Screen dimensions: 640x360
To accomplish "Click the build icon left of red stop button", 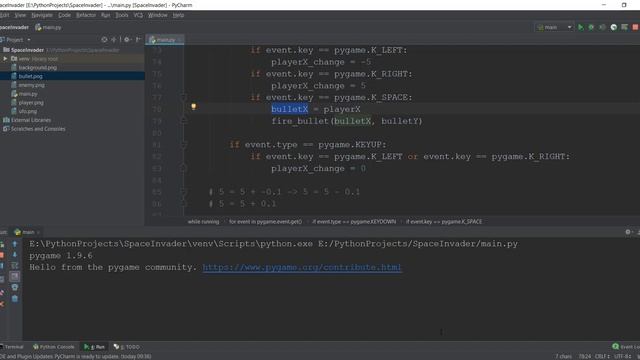I will tap(624, 27).
